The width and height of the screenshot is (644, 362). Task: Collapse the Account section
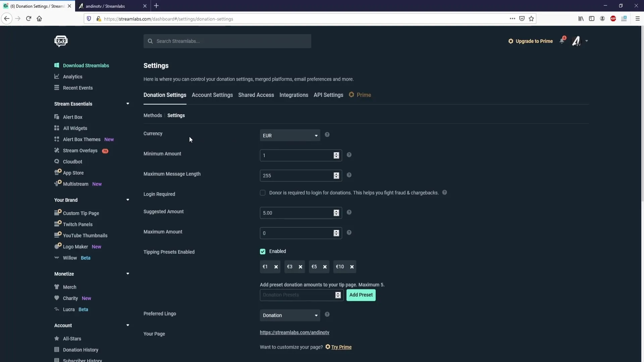click(127, 325)
